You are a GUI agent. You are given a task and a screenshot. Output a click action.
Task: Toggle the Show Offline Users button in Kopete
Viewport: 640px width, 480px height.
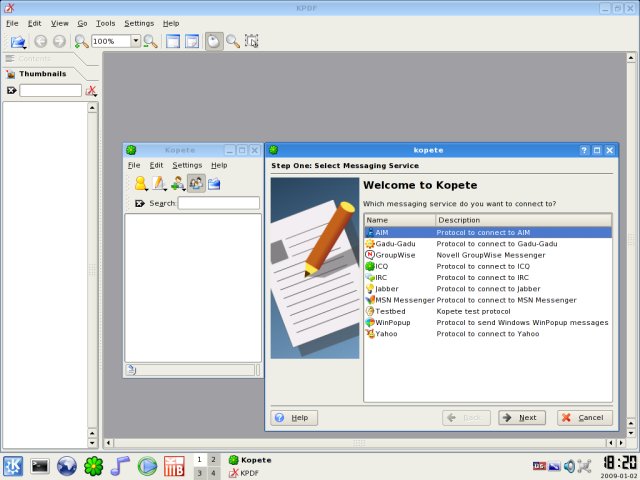tap(196, 183)
